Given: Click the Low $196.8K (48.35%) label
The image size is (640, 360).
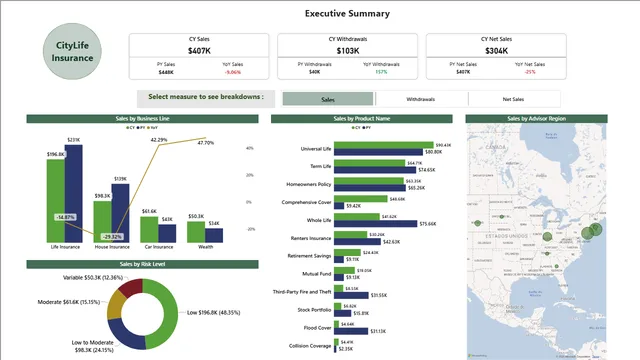Looking at the screenshot, I should click(213, 313).
